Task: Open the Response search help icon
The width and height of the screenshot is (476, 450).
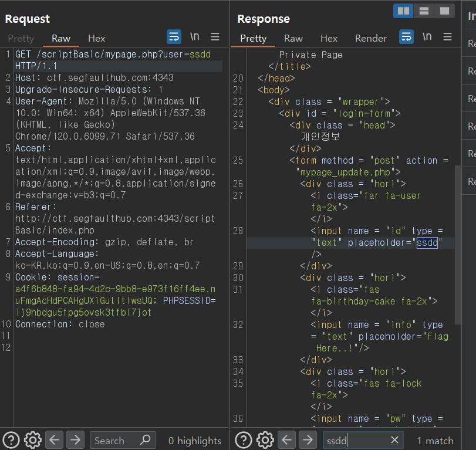Action: (244, 439)
